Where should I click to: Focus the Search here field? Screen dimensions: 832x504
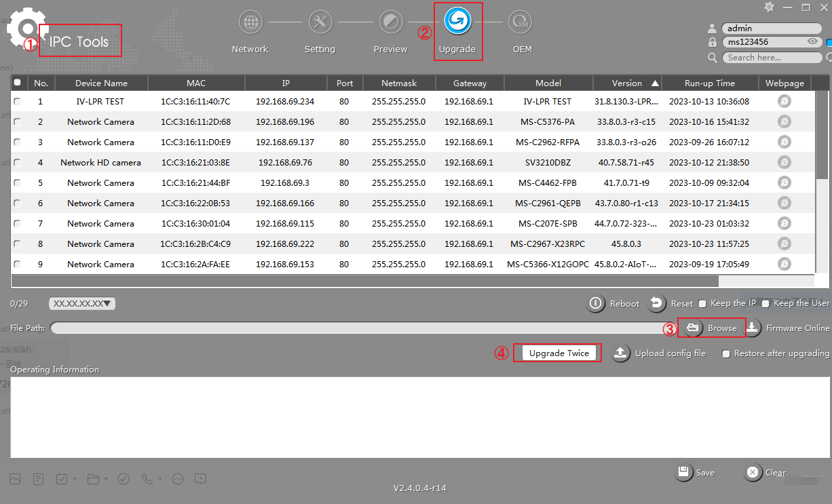click(772, 58)
